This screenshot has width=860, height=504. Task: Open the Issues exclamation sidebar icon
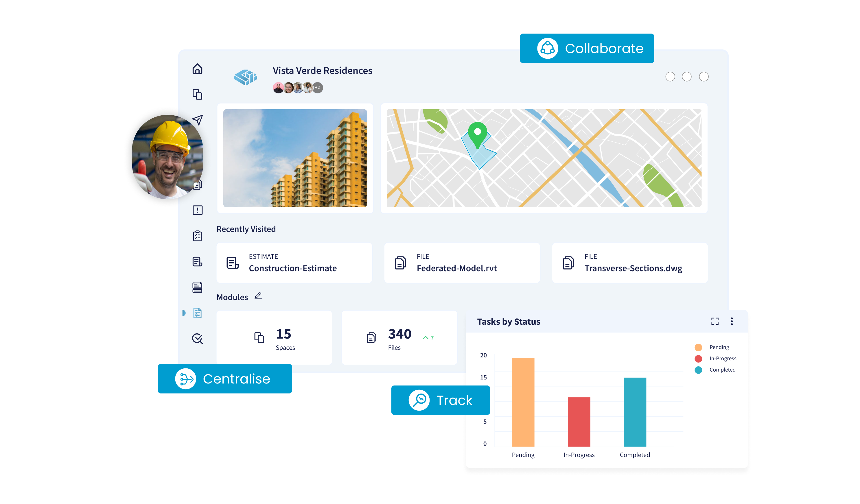(197, 210)
